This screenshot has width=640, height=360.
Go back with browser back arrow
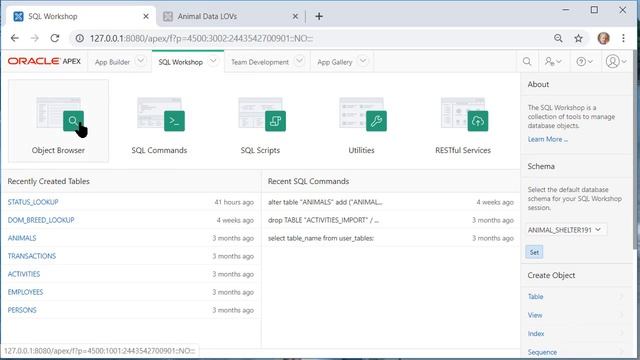[15, 38]
